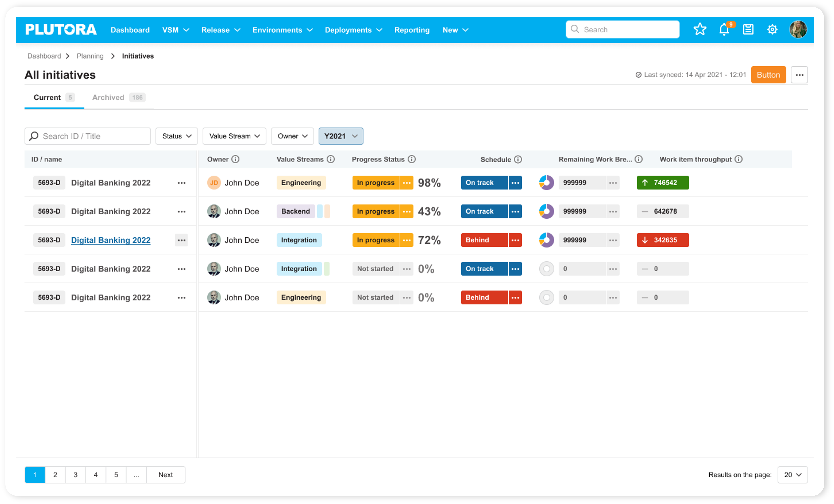Click the green swatch beside Integration tag
The width and height of the screenshot is (834, 504).
tap(326, 269)
